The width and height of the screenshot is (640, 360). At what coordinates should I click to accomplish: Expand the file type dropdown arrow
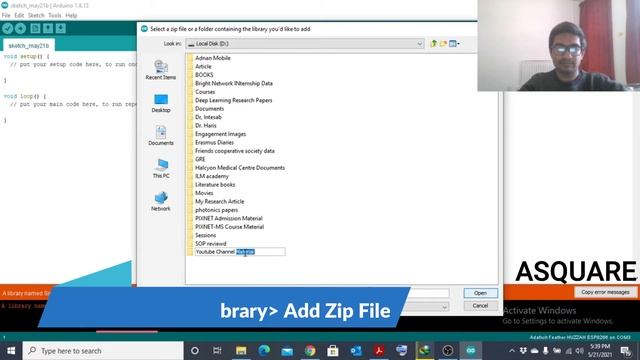[x=444, y=307]
